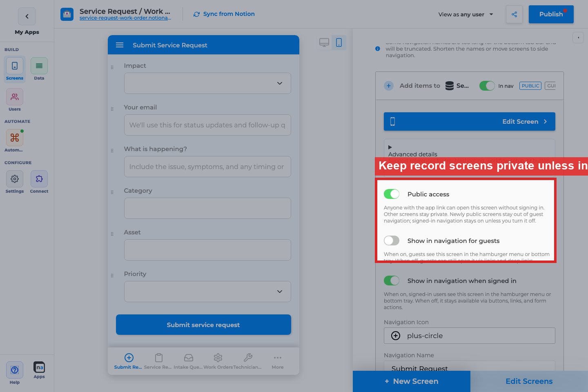Open the Data section
Viewport: 588px width, 392px height.
39,69
